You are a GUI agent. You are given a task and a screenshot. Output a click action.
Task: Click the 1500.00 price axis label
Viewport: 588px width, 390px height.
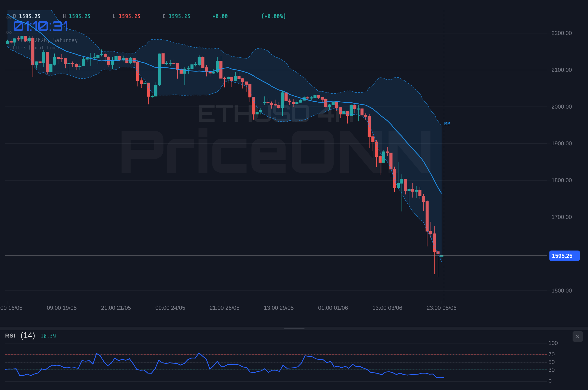click(x=562, y=291)
